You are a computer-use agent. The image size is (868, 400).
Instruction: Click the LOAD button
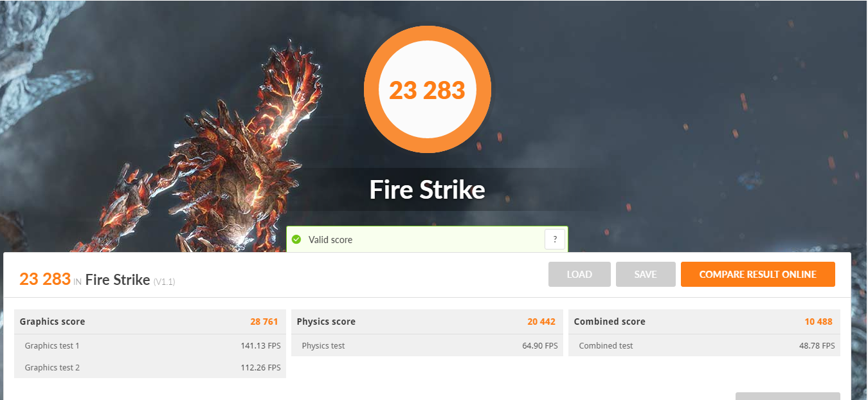(579, 274)
